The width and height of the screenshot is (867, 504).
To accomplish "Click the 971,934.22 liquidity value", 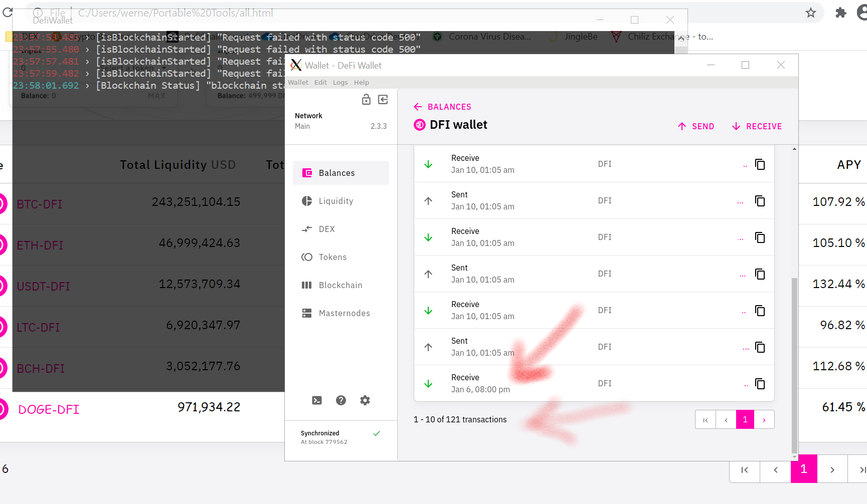I will [x=209, y=407].
